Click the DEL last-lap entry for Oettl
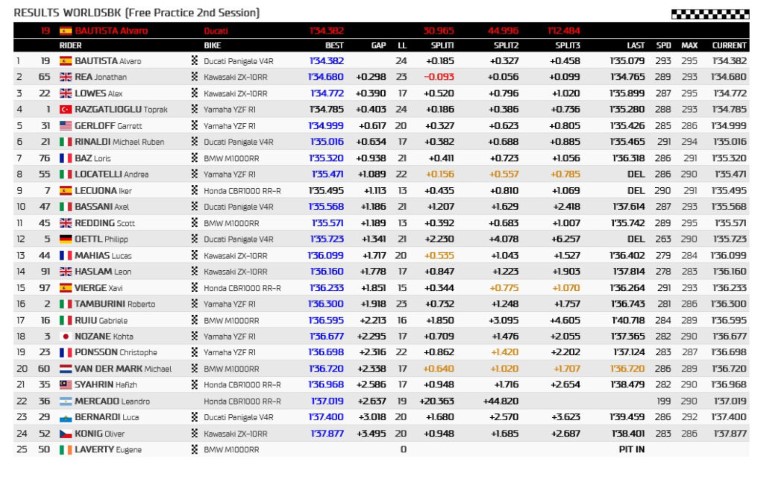 (x=636, y=239)
